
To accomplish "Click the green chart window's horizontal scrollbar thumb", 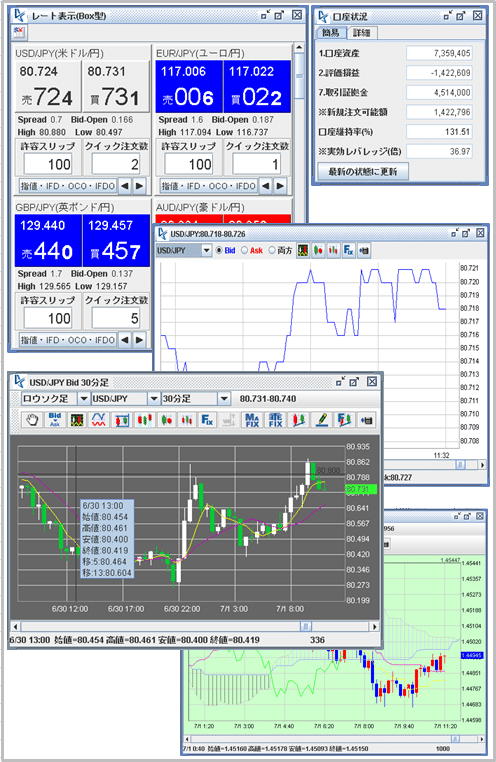I will tap(455, 739).
